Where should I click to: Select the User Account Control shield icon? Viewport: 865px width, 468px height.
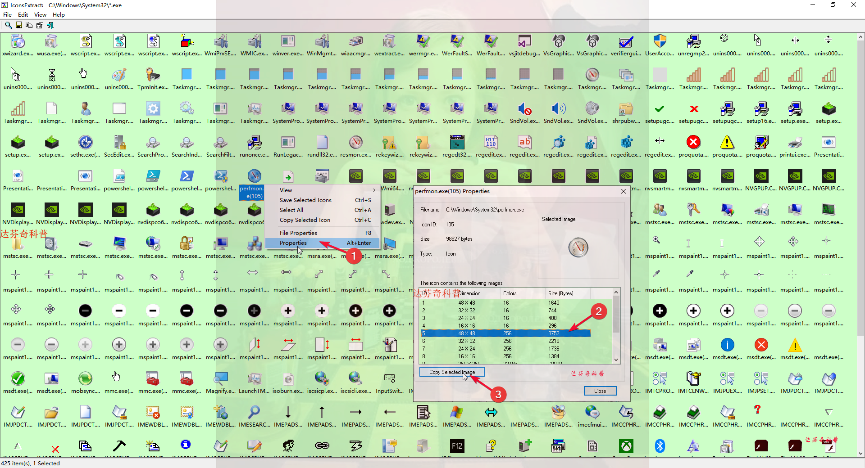(660, 41)
